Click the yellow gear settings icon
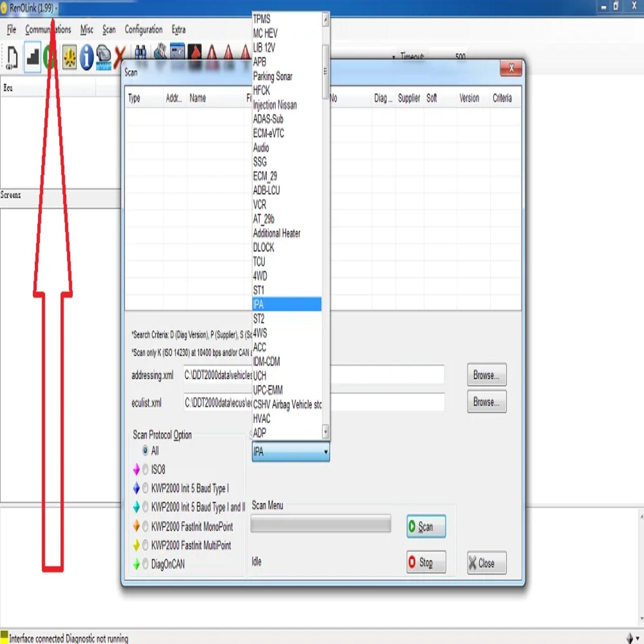The image size is (644, 644). click(x=69, y=57)
